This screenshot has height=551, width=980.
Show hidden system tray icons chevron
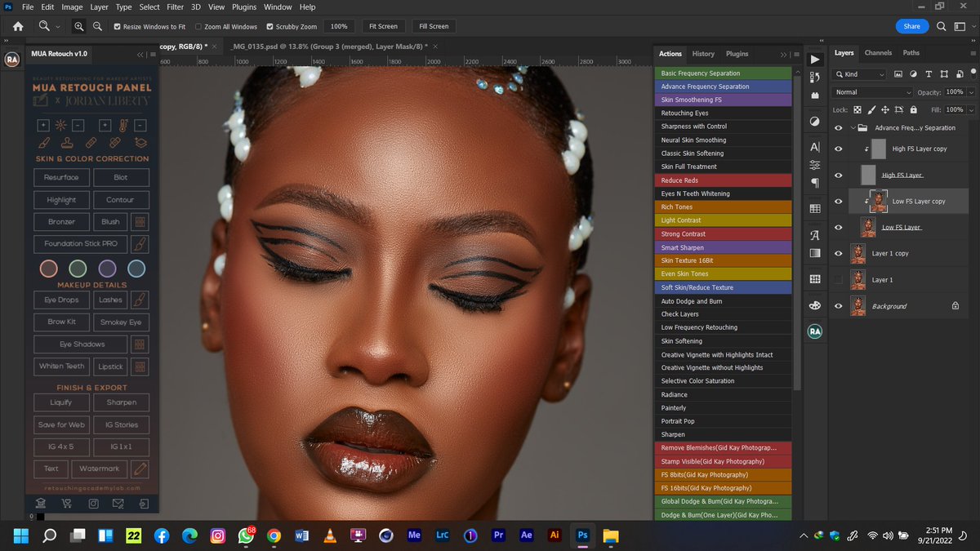click(x=804, y=535)
